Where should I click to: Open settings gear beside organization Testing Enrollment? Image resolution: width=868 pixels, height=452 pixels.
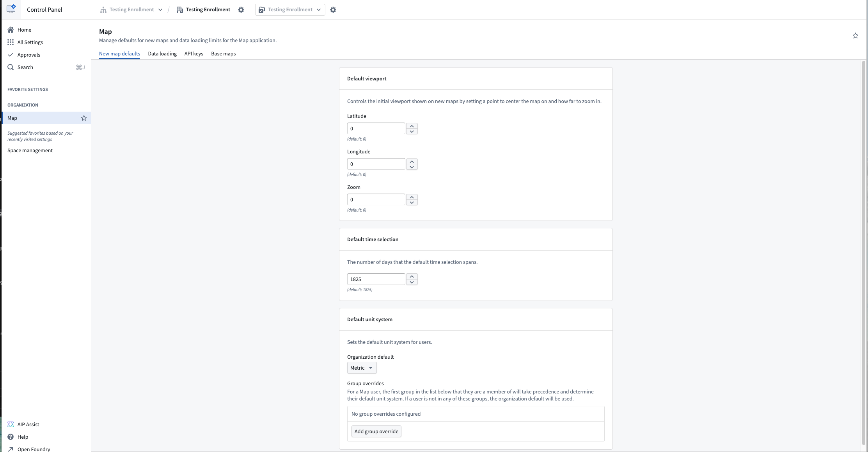click(241, 10)
